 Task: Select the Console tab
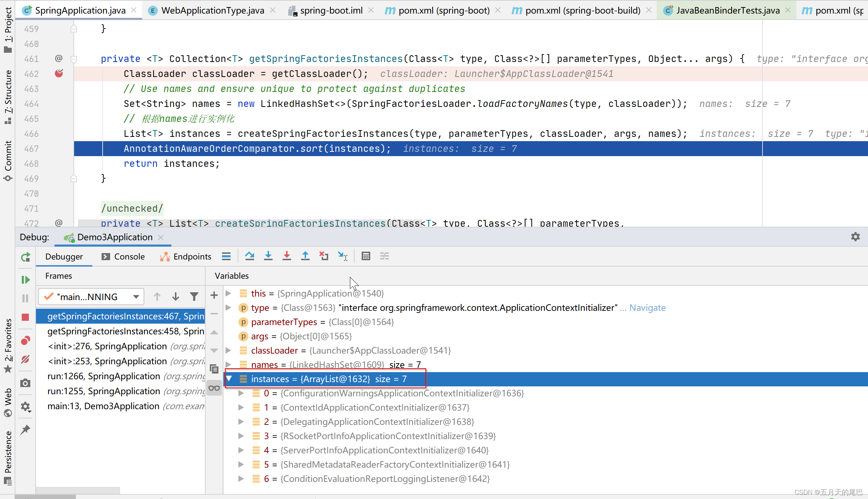pyautogui.click(x=129, y=256)
